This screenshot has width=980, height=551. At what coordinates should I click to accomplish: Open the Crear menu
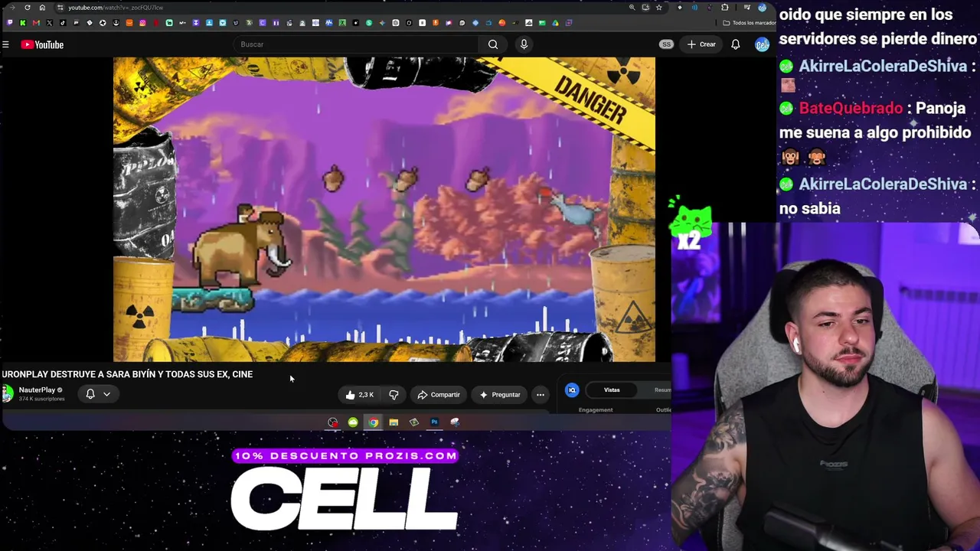coord(701,44)
